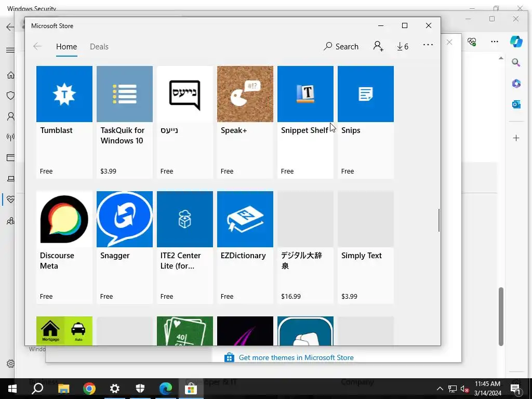The height and width of the screenshot is (399, 532).
Task: Show hidden system tray icons
Action: (440, 389)
